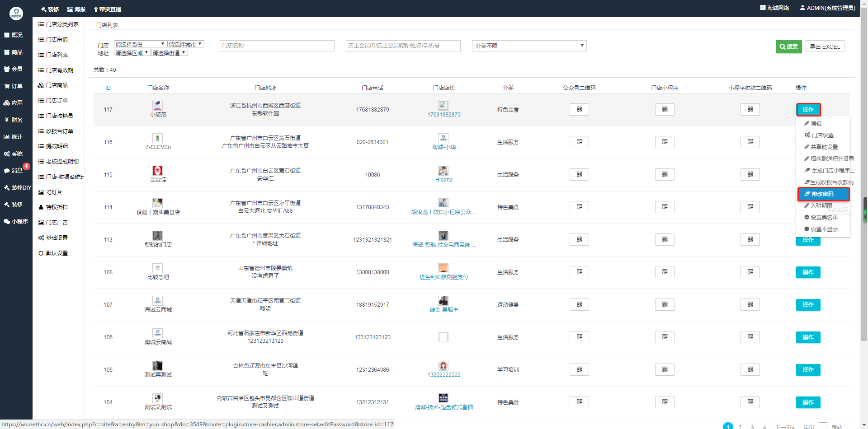Image resolution: width=868 pixels, height=429 pixels.
Task: Choose 门店设置 from the dropdown menu
Action: click(x=822, y=135)
